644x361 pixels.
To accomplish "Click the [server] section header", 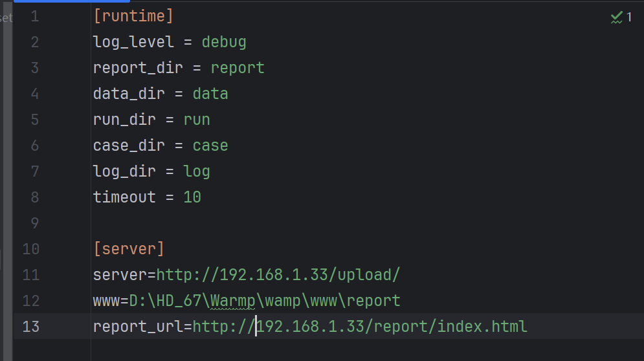I will [x=129, y=249].
